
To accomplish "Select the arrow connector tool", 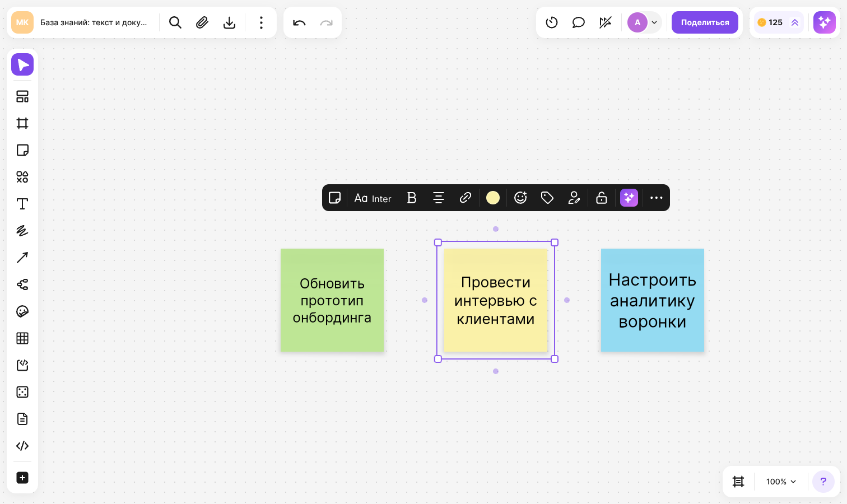I will [x=22, y=258].
